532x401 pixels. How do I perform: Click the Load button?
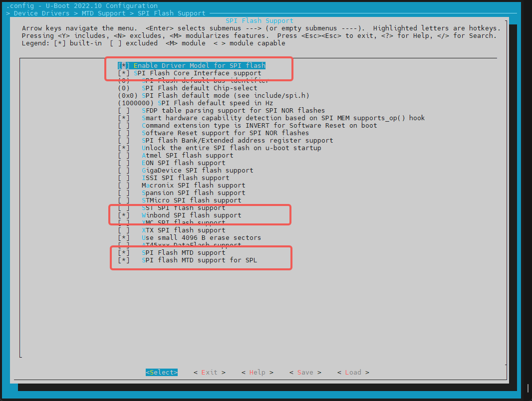pyautogui.click(x=353, y=373)
